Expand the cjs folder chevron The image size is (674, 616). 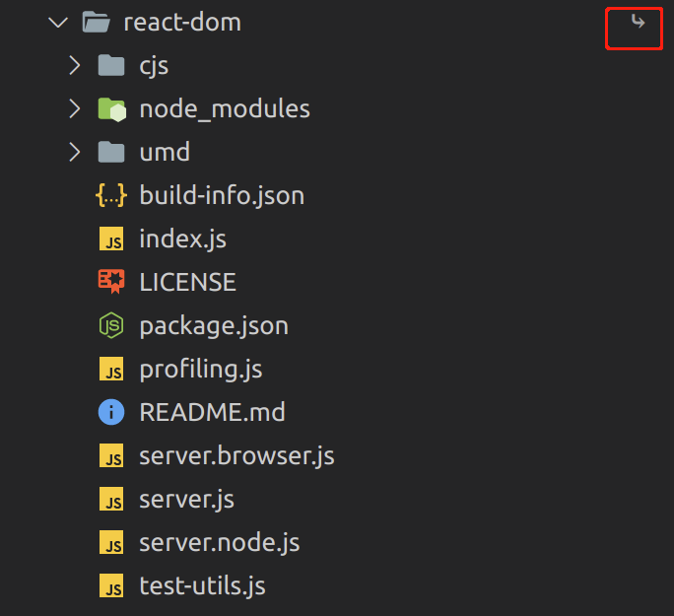pos(74,65)
